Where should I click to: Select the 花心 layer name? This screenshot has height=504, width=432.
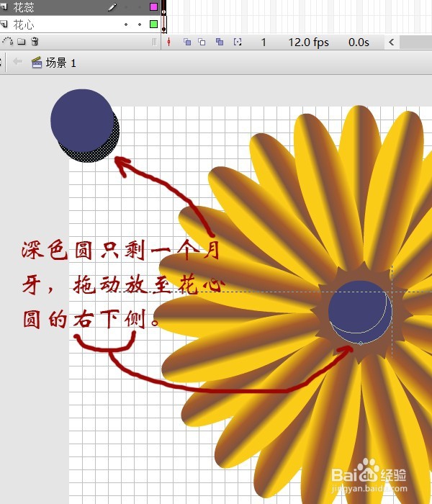(x=24, y=24)
